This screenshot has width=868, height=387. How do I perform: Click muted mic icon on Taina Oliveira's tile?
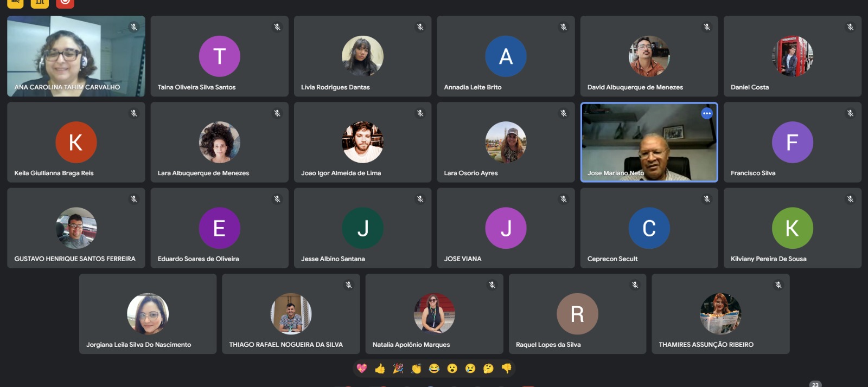coord(277,27)
